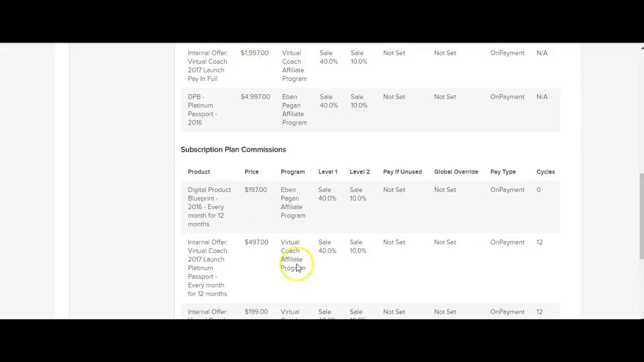
Task: Click the $497.00 price cell
Action: (x=256, y=242)
